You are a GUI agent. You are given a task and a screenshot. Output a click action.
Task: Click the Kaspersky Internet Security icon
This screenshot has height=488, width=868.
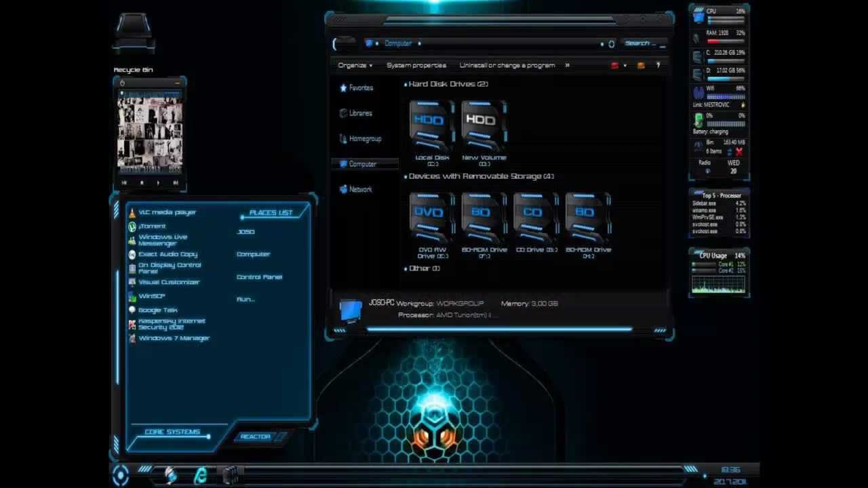(x=132, y=324)
